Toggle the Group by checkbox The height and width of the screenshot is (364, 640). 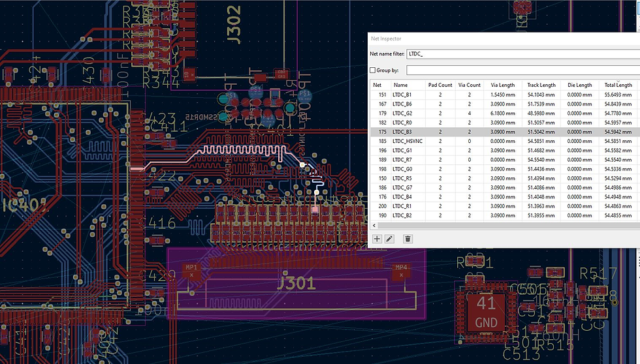click(x=373, y=70)
